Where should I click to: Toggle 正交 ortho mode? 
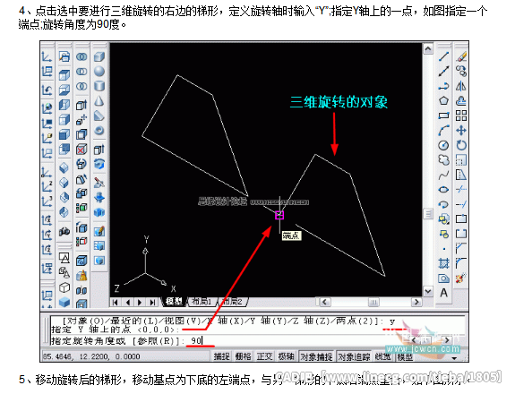[264, 356]
